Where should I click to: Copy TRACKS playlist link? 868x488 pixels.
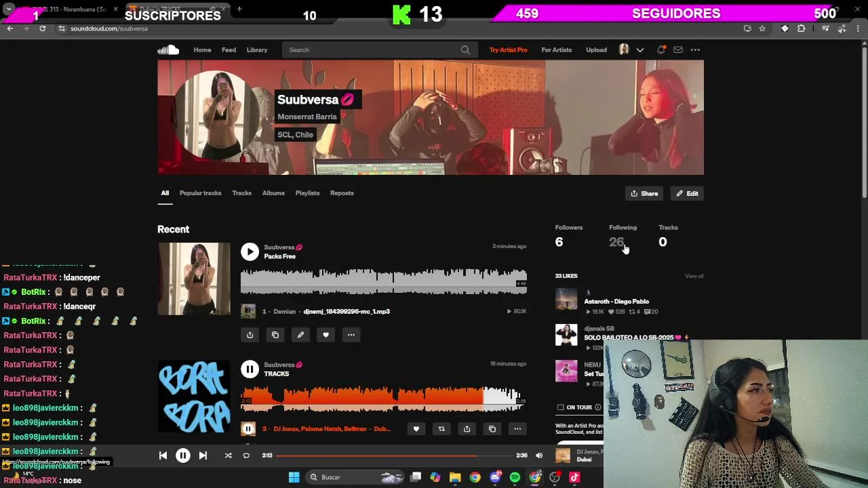(492, 428)
